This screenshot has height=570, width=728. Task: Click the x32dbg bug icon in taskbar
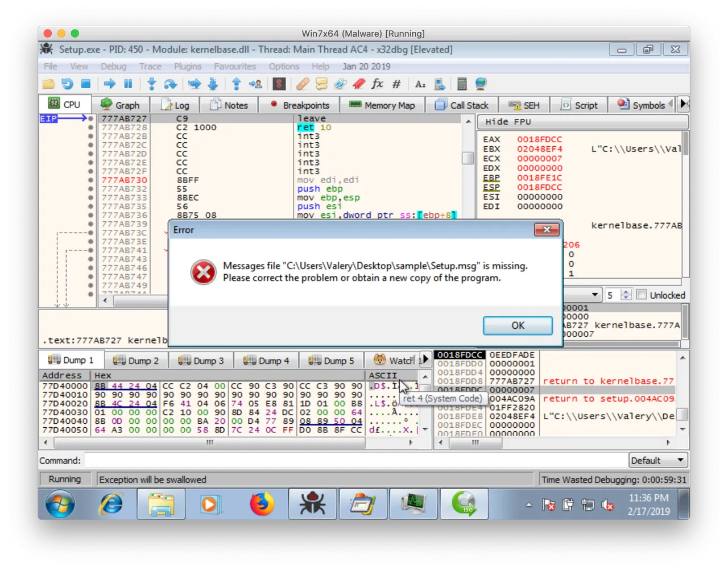point(312,504)
